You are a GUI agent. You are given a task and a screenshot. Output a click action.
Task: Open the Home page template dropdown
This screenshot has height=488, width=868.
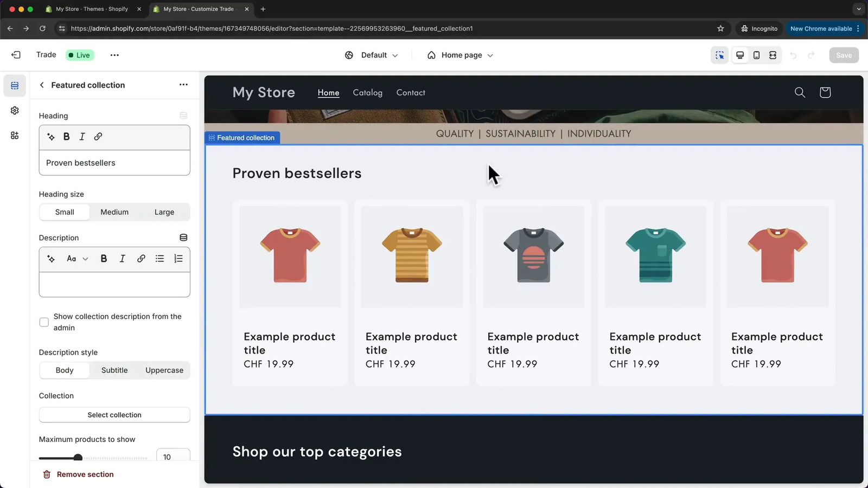pyautogui.click(x=460, y=55)
